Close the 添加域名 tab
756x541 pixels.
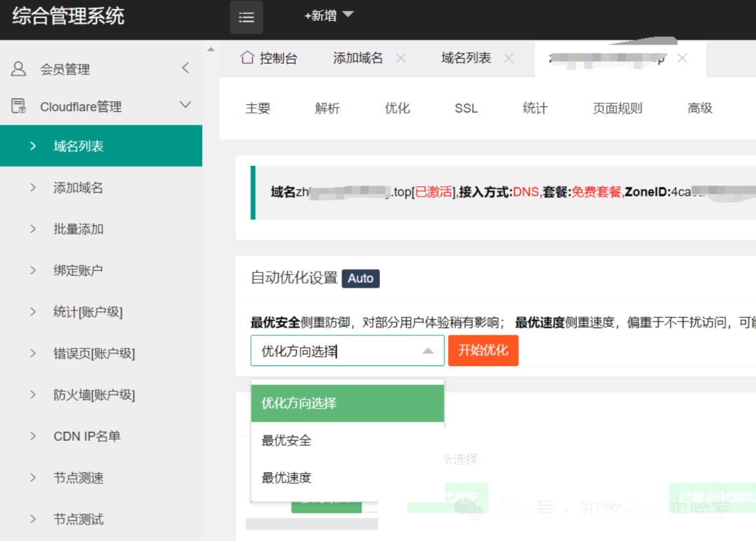pos(400,58)
